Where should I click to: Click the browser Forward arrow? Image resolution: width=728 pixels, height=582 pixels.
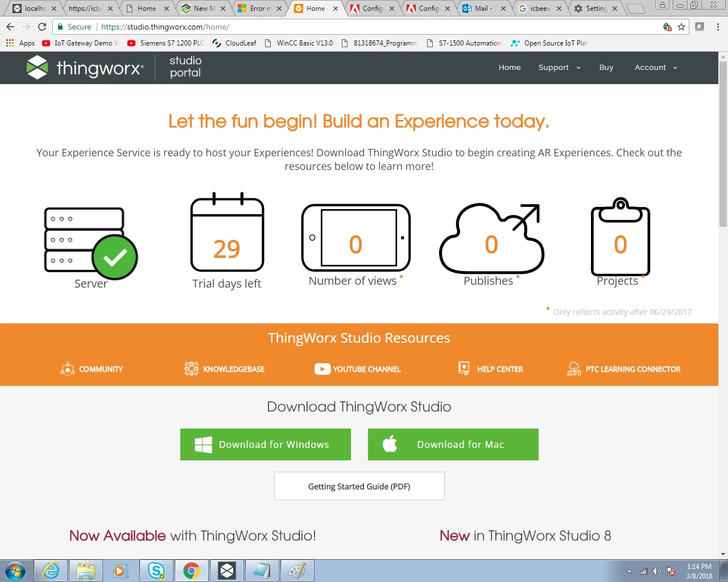[26, 27]
